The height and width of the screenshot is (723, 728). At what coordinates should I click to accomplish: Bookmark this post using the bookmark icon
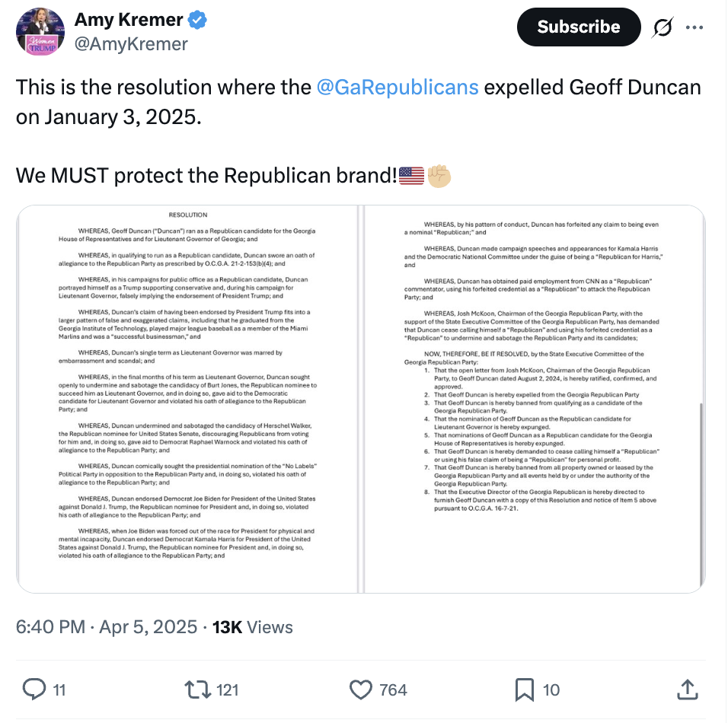coord(524,690)
